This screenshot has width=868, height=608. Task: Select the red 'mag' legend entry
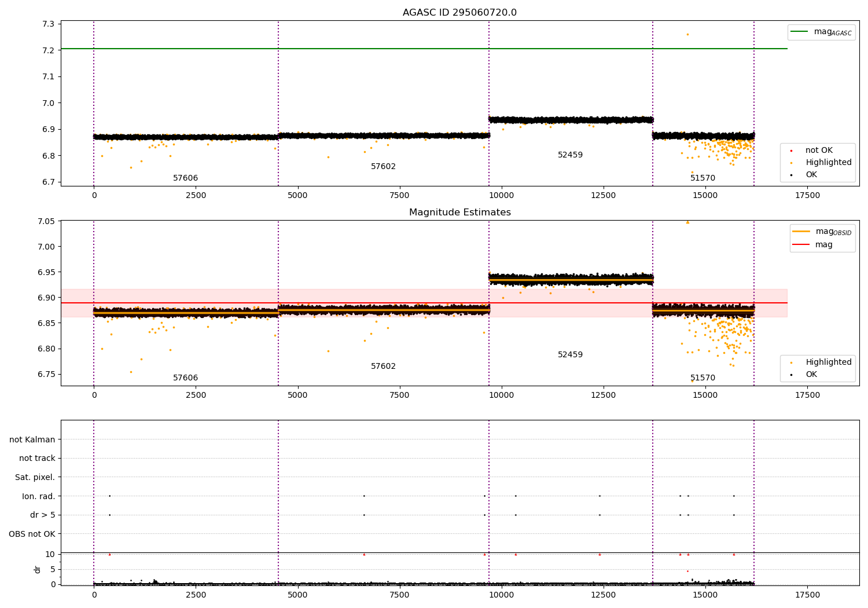click(813, 245)
